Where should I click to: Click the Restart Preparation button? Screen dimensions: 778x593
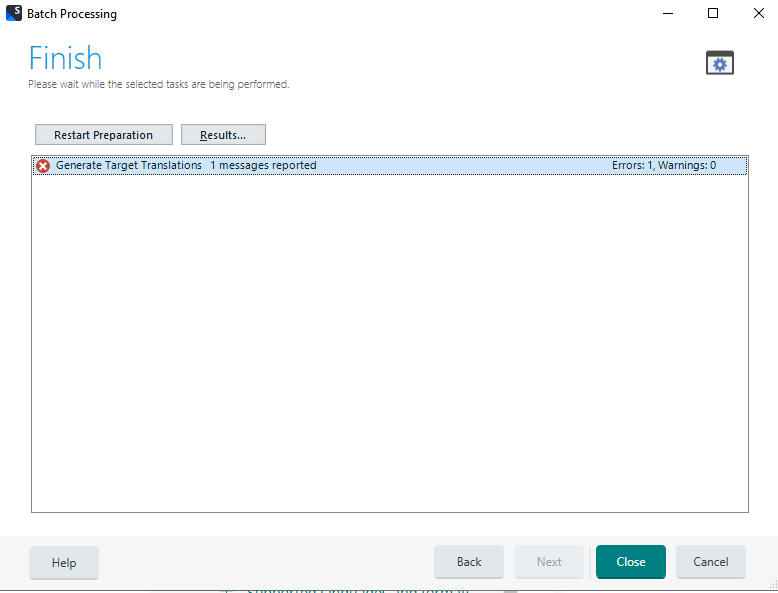(104, 134)
